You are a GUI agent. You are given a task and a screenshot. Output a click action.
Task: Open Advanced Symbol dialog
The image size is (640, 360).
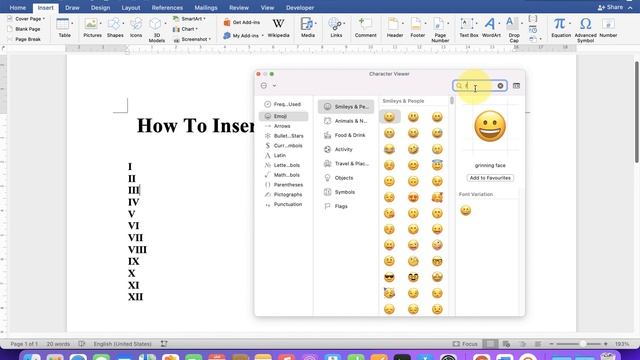585,29
